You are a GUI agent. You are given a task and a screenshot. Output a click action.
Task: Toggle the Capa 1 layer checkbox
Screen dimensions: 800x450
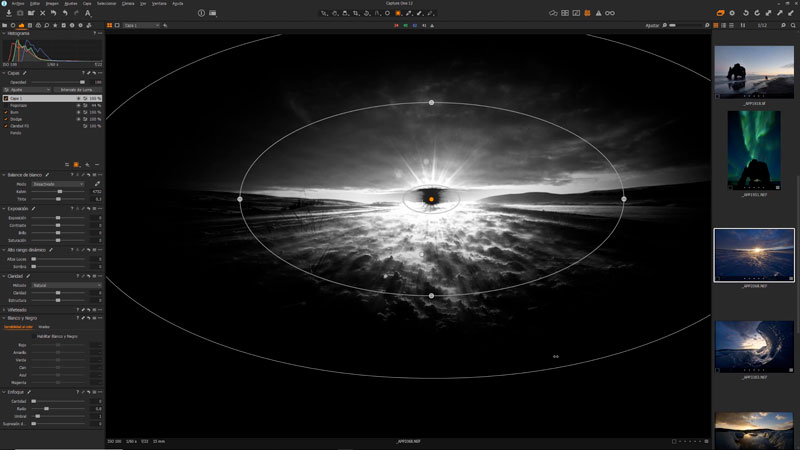[x=5, y=98]
